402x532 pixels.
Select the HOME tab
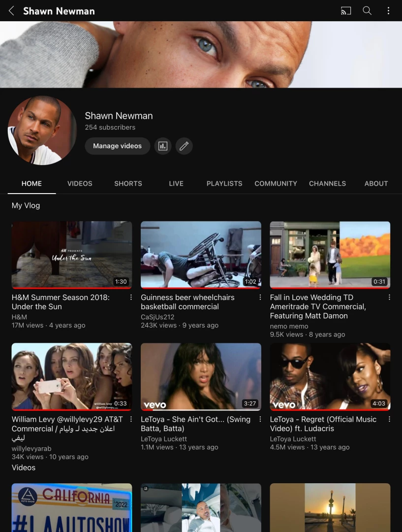tap(31, 184)
